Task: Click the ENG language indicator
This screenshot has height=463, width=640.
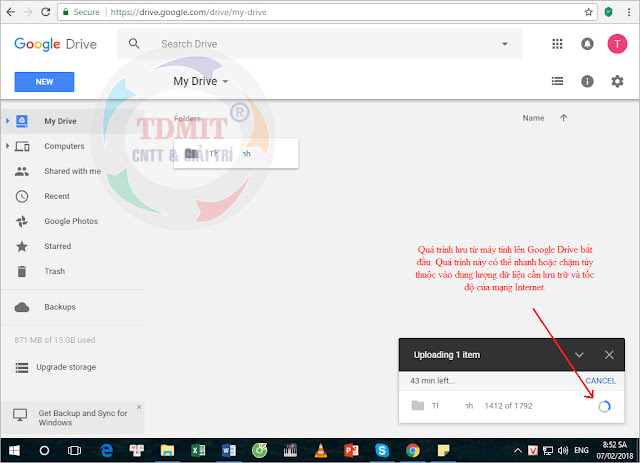Action: (x=581, y=450)
